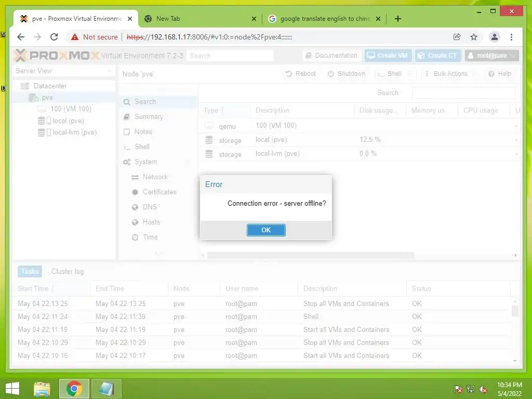Click the Proxmox top search box
Screen dimensions: 532x399
pyautogui.click(x=230, y=56)
